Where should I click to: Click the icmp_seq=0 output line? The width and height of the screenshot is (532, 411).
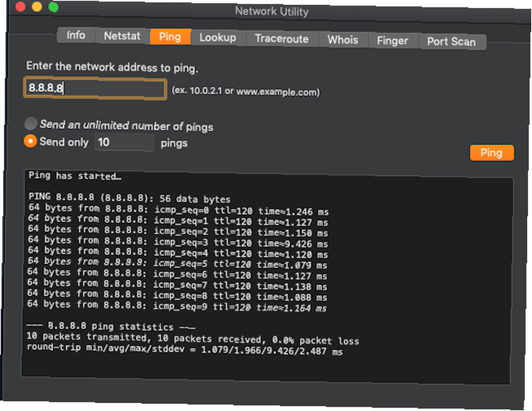pos(178,209)
